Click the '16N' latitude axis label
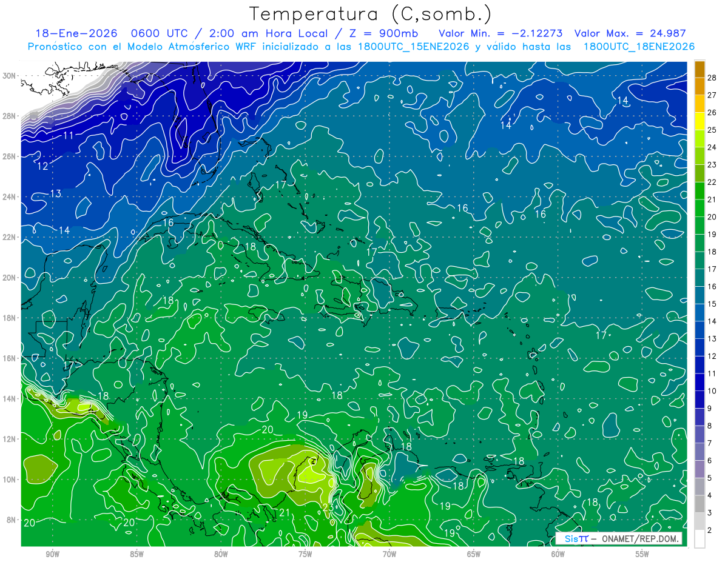Image resolution: width=728 pixels, height=562 pixels. click(x=9, y=358)
